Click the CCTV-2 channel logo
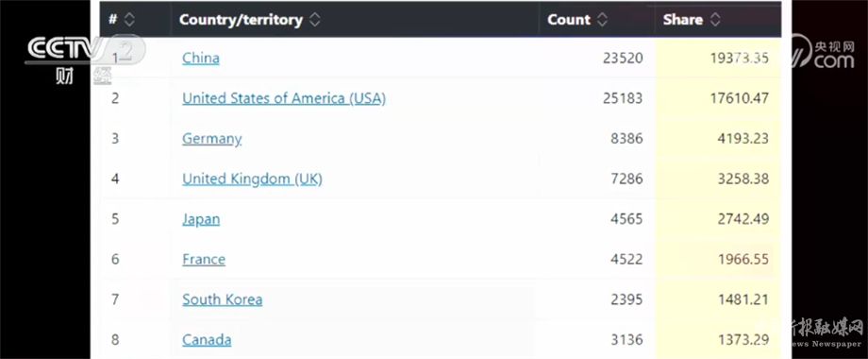 point(83,60)
